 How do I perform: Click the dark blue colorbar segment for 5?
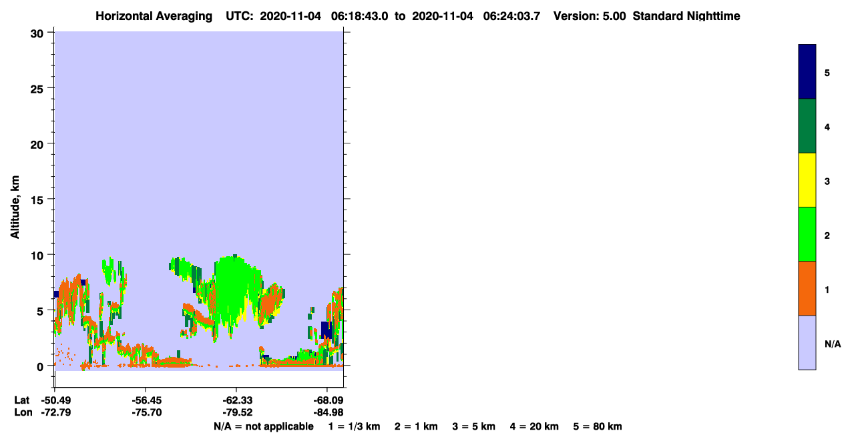point(807,72)
